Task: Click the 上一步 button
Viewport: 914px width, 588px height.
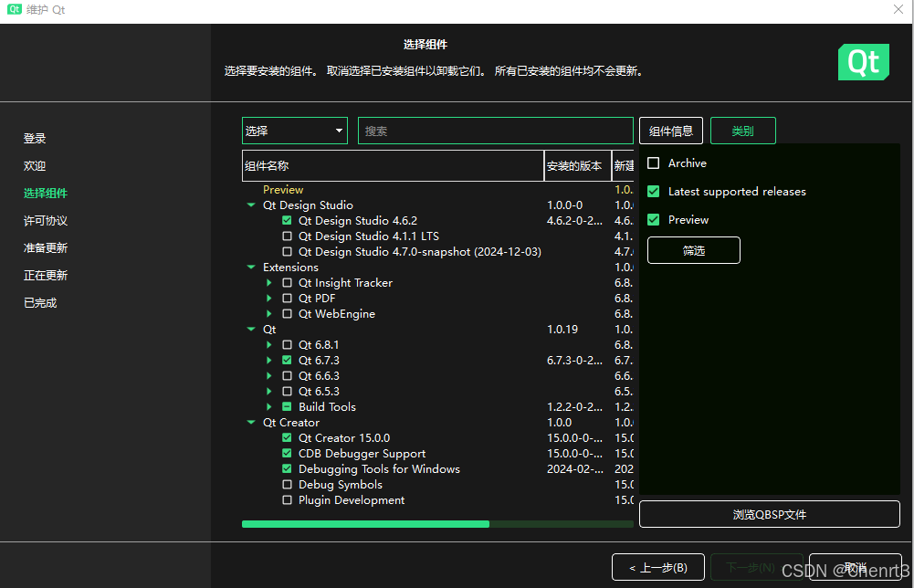Action: click(658, 566)
